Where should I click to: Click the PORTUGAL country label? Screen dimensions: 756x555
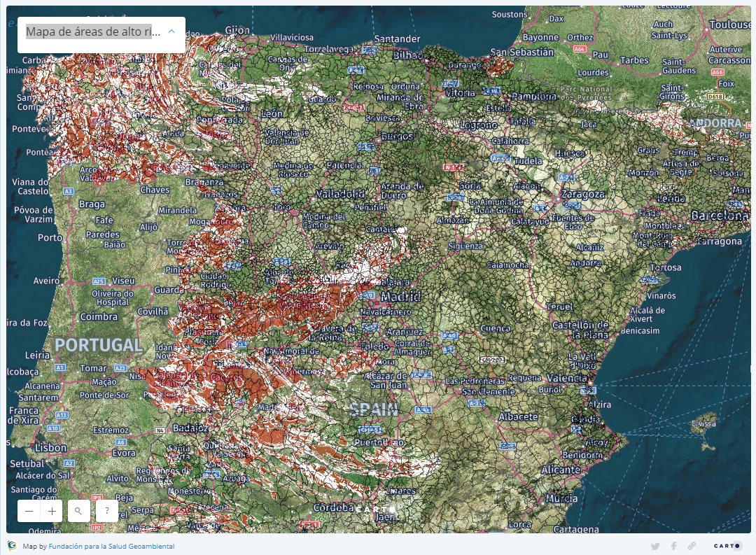(x=99, y=344)
